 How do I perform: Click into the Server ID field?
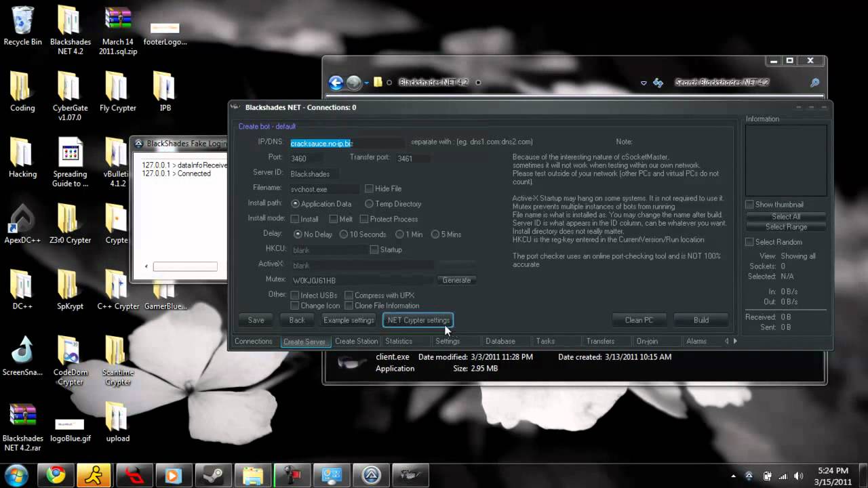(314, 174)
